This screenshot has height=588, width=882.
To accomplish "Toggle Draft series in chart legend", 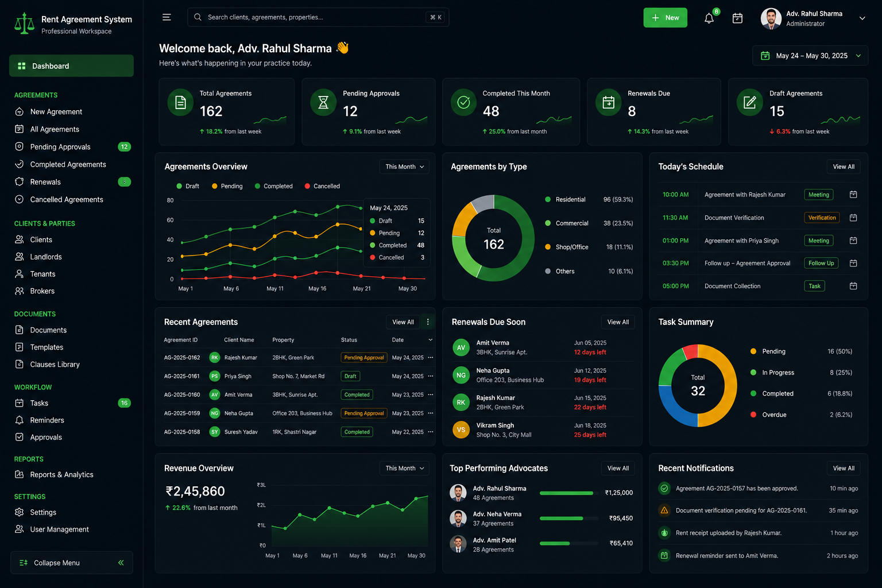I will tap(188, 186).
